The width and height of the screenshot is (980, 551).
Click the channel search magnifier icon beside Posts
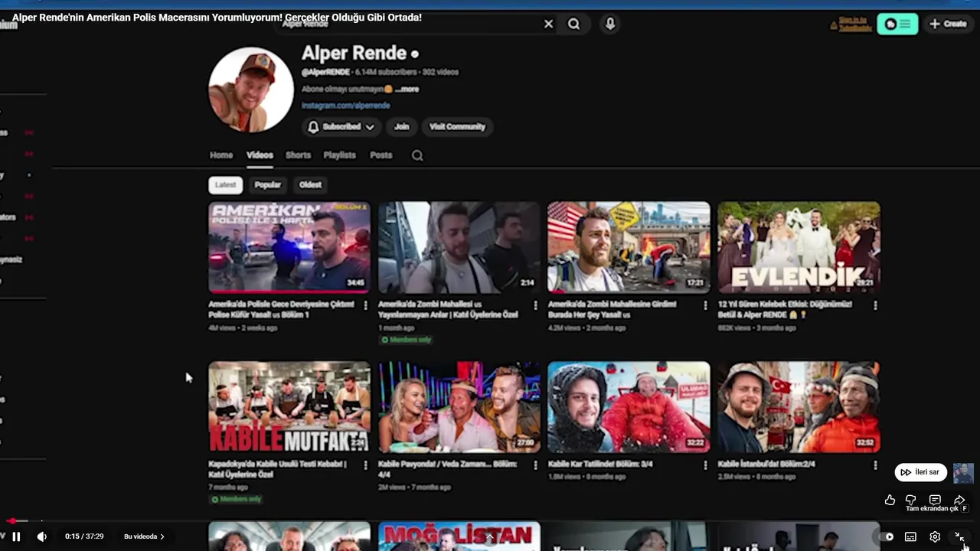(x=417, y=155)
